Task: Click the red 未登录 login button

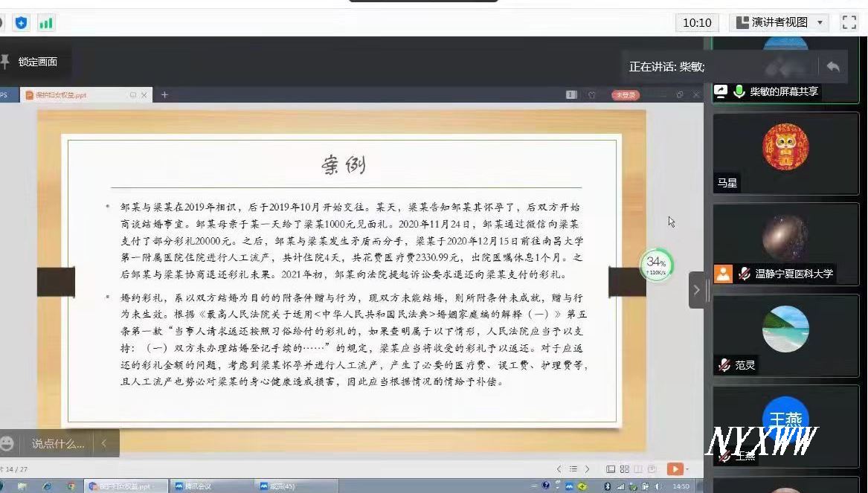Action: point(625,95)
